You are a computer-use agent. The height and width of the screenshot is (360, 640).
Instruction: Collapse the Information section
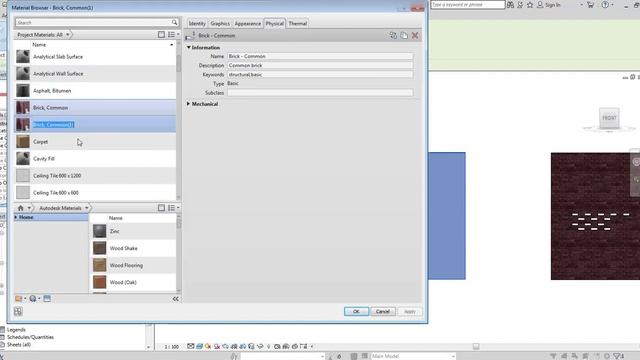pyautogui.click(x=189, y=47)
